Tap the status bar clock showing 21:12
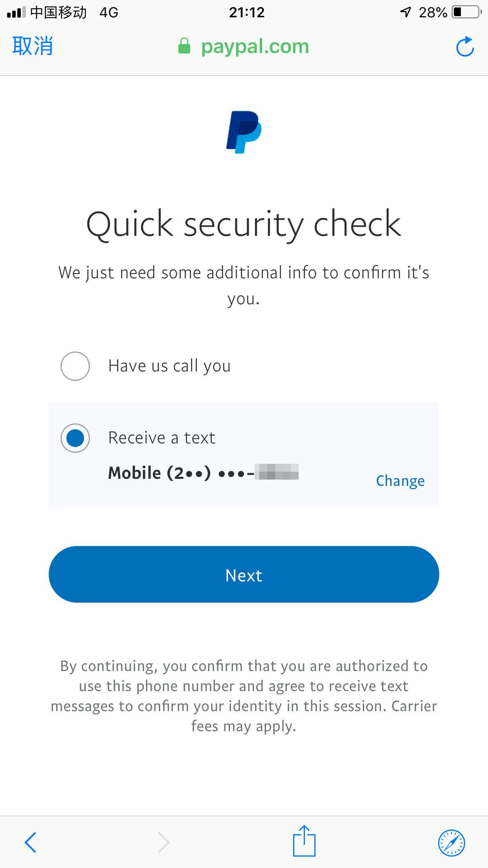Viewport: 488px width, 868px height. tap(246, 12)
